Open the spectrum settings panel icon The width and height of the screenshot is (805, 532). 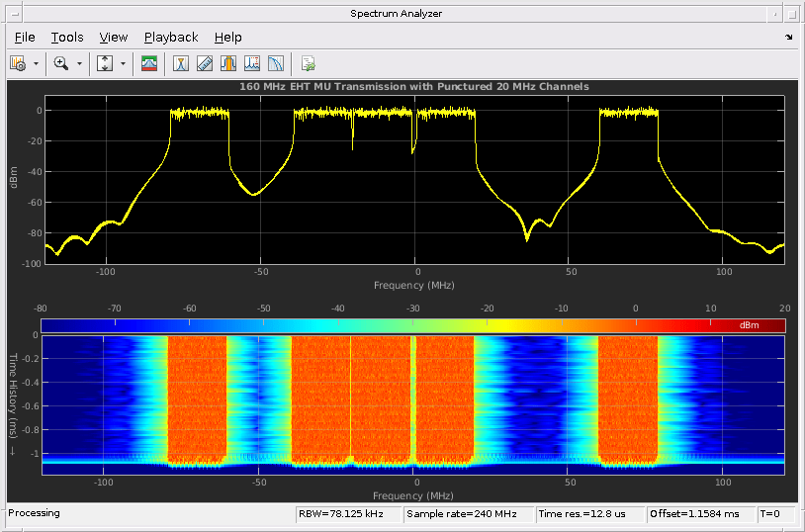click(149, 63)
